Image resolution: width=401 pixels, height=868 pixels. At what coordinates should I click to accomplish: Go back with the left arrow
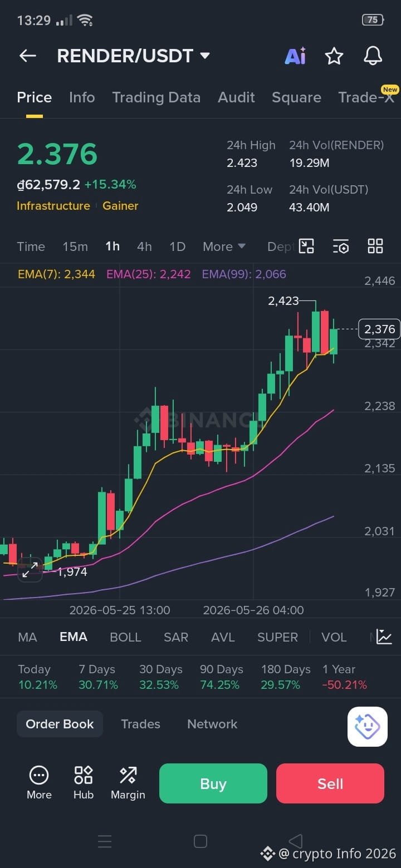[27, 56]
